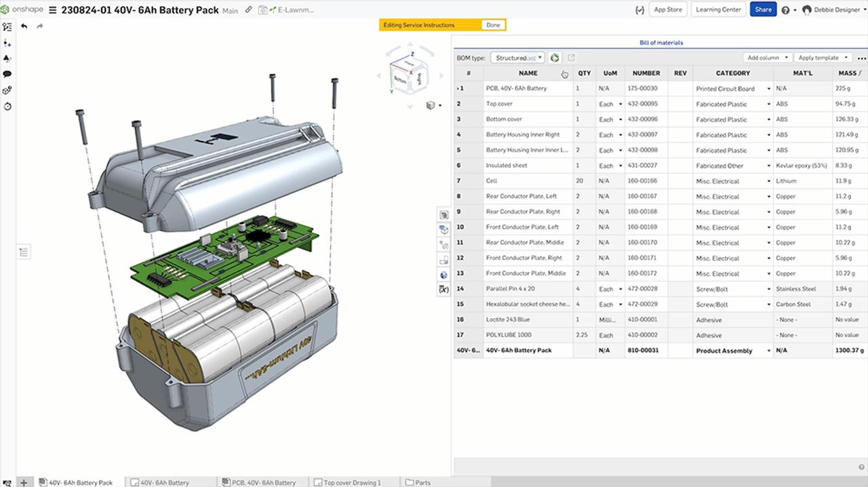
Task: Click the refresh BOM icon next to BOM type
Action: click(555, 58)
